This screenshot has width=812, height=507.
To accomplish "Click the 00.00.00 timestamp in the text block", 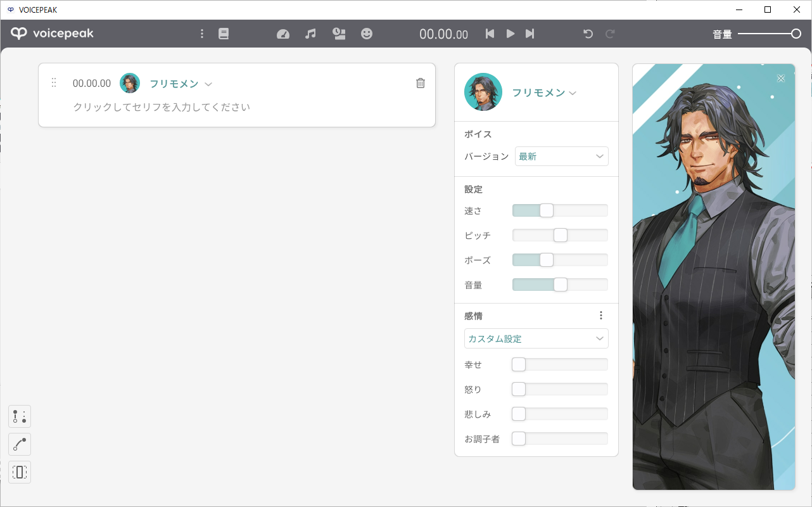I will tap(92, 83).
